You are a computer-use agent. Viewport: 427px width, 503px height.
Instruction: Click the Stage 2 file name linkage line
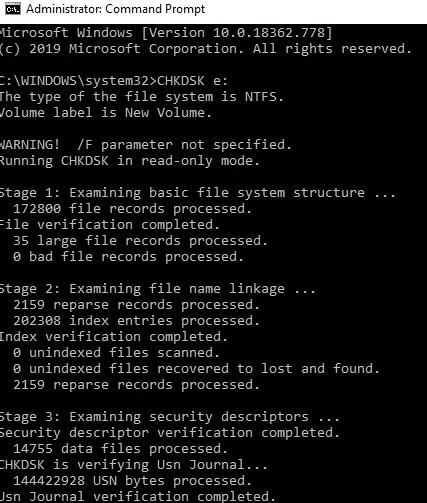tap(158, 289)
